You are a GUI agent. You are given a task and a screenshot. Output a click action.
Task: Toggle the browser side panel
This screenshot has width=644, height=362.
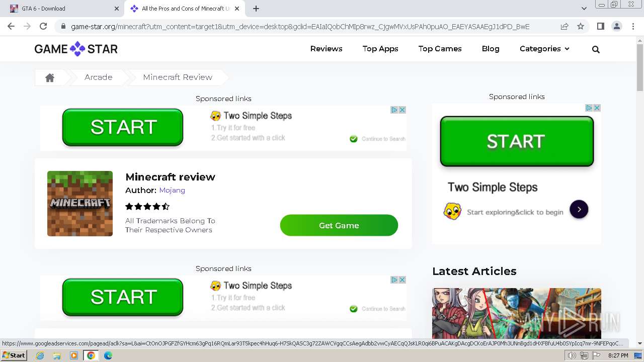[x=600, y=27]
